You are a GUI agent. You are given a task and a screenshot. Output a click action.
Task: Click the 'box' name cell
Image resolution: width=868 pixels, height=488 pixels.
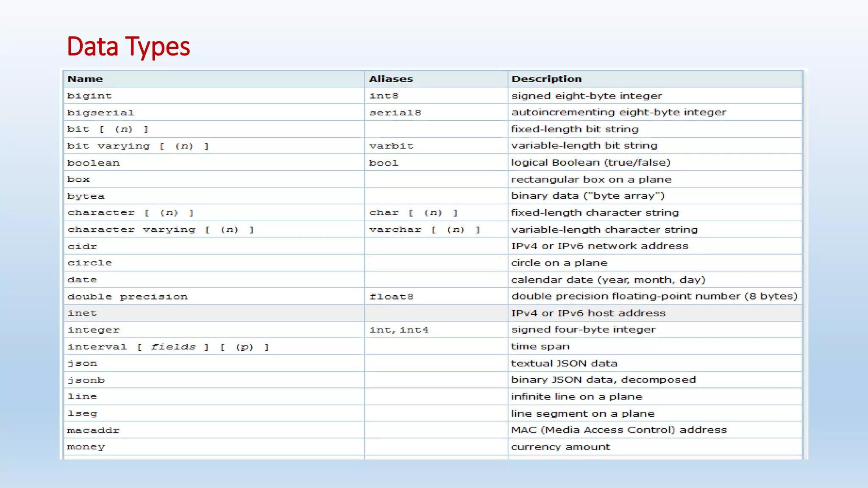point(214,179)
